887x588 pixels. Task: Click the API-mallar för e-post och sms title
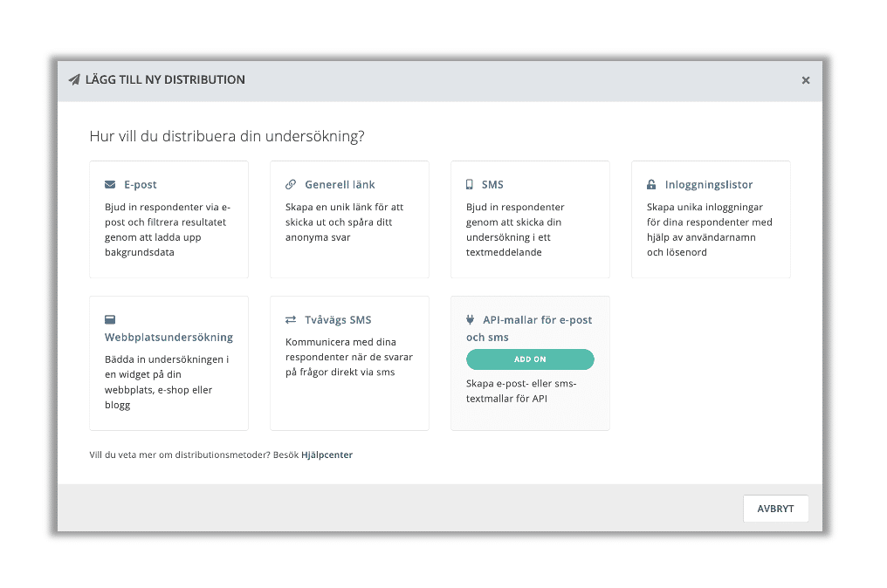click(529, 329)
